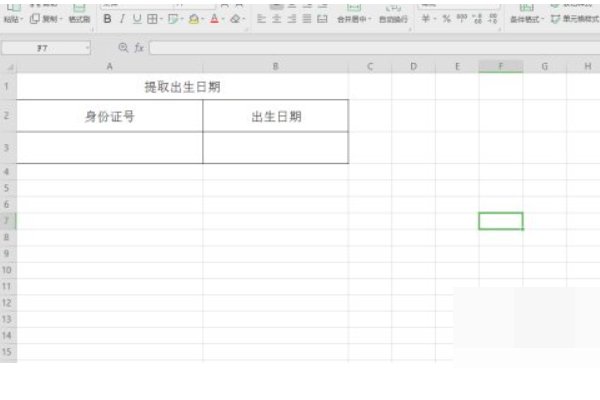Toggle italic formatting
600x400 pixels.
coord(122,19)
